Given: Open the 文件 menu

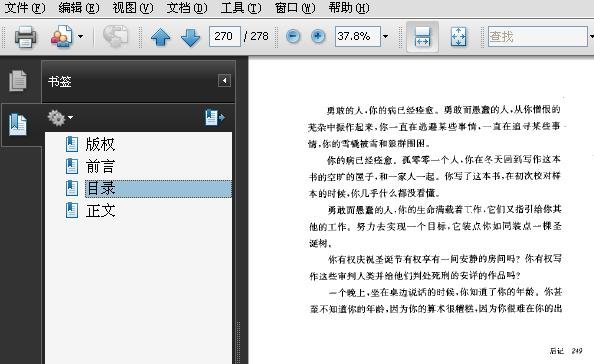Looking at the screenshot, I should pos(25,8).
